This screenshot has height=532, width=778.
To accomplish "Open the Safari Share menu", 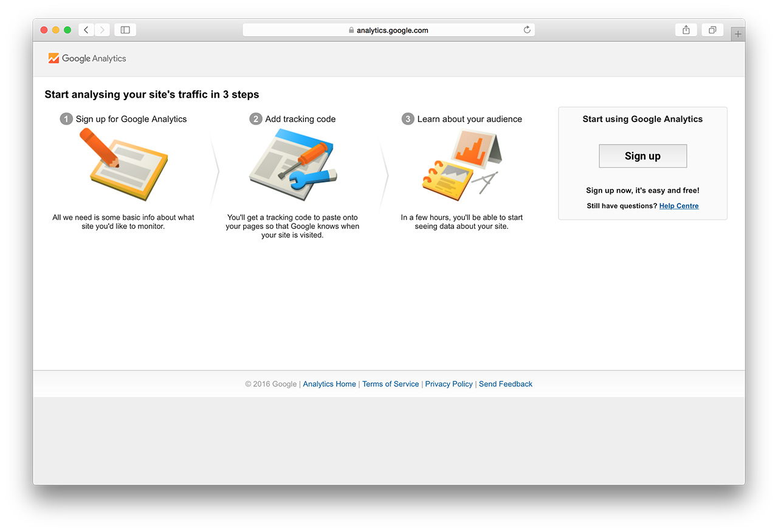I will (x=686, y=30).
